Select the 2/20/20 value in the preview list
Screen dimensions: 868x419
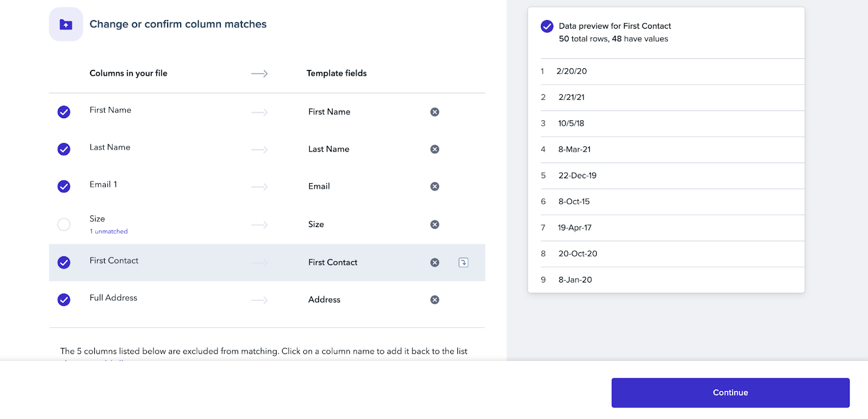[572, 71]
